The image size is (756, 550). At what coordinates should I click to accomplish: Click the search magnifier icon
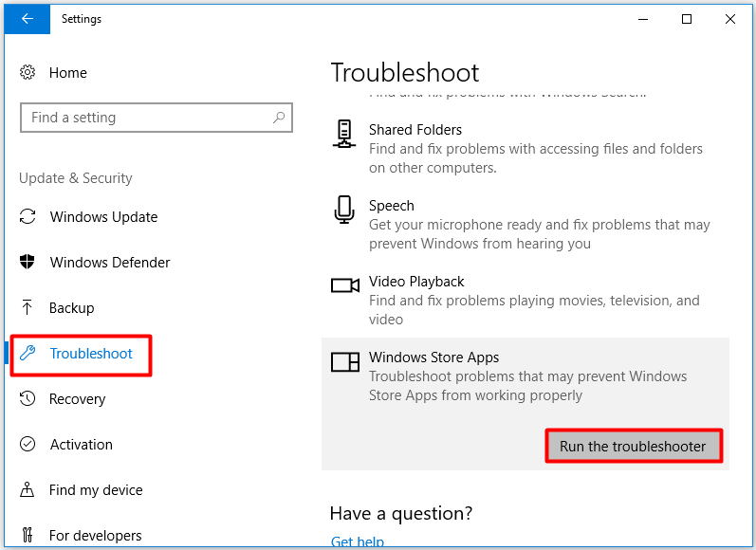[279, 118]
